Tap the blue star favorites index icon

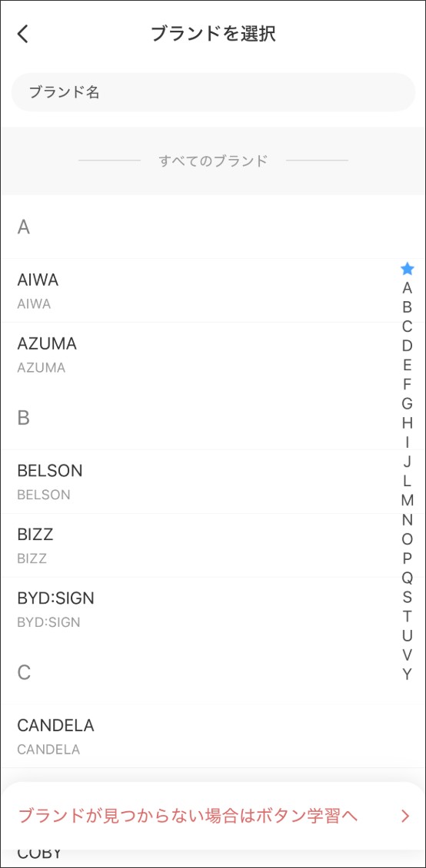(408, 269)
